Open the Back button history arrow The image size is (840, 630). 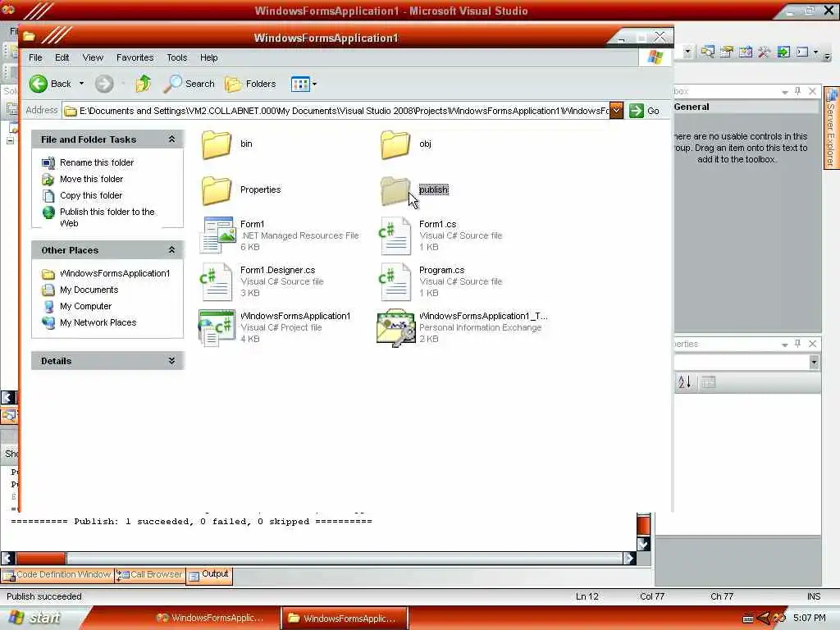tap(81, 84)
